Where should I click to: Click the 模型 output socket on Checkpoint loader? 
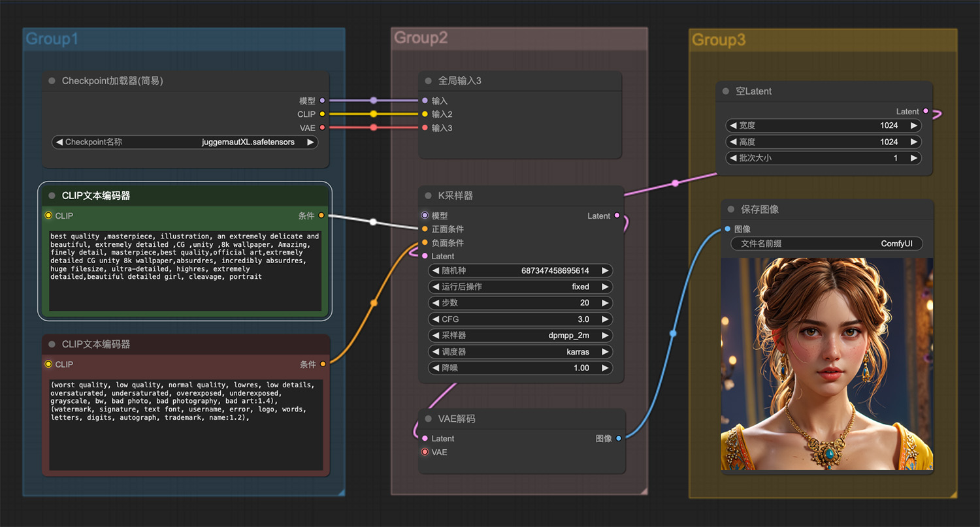pos(322,101)
